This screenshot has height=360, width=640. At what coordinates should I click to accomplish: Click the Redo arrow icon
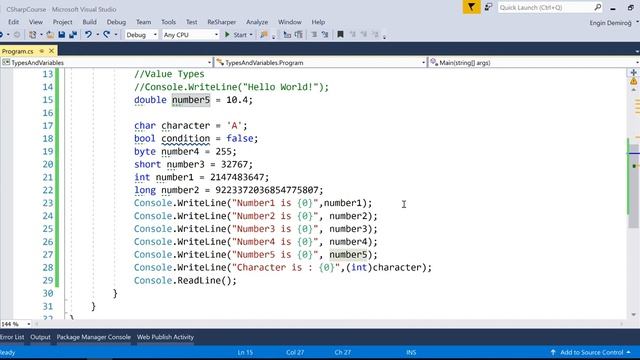(x=107, y=35)
